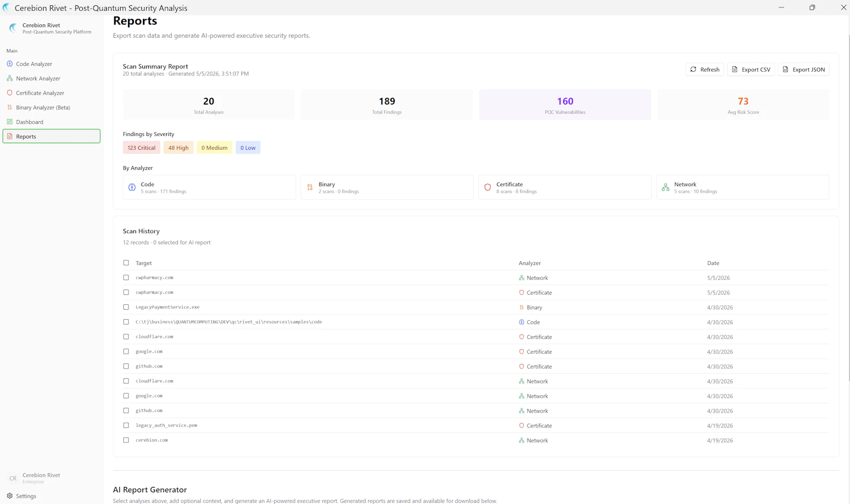The width and height of the screenshot is (850, 504).
Task: Click Network card's 5 scans · 10 findings text
Action: point(695,192)
